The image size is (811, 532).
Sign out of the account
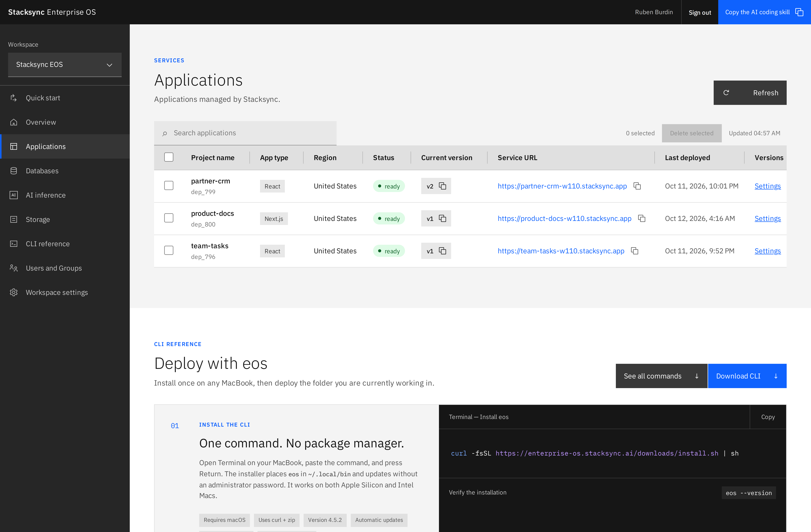coord(700,12)
